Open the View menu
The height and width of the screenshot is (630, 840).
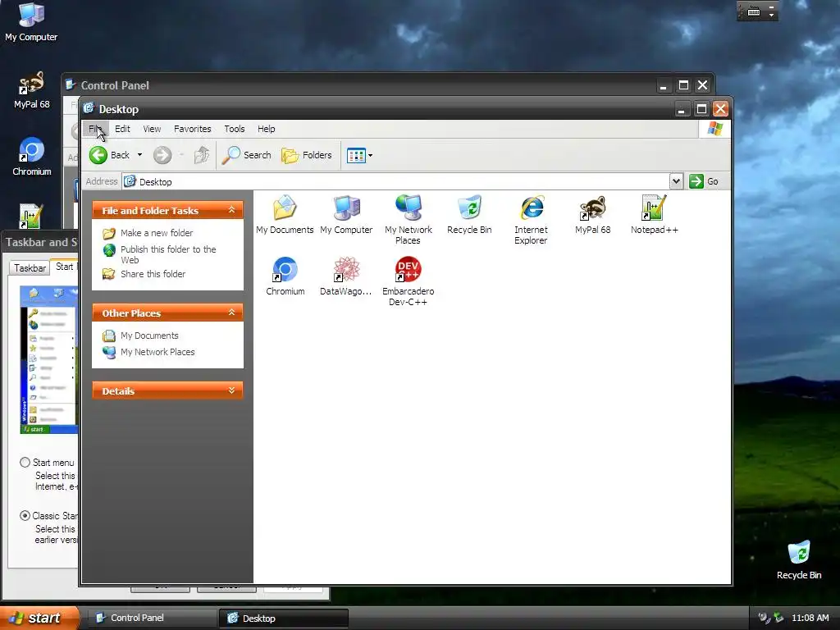(152, 129)
